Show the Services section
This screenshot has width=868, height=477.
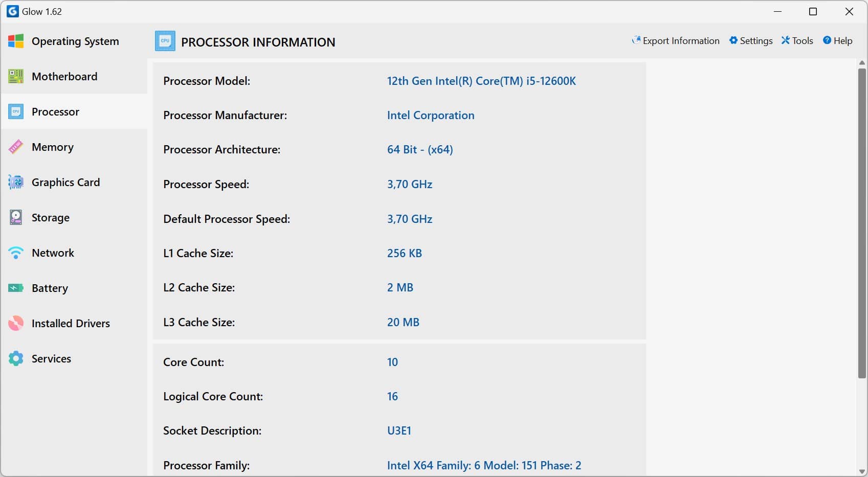tap(74, 359)
